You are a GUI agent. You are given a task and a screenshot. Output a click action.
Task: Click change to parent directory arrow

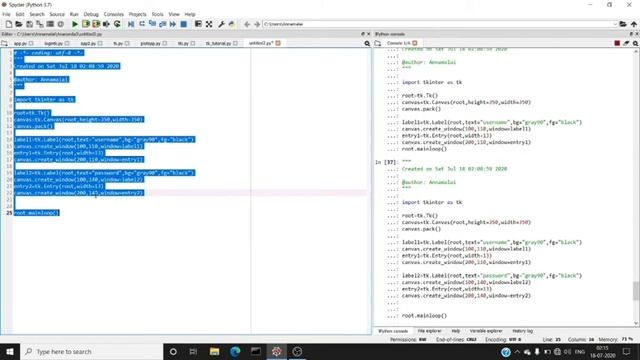point(634,24)
